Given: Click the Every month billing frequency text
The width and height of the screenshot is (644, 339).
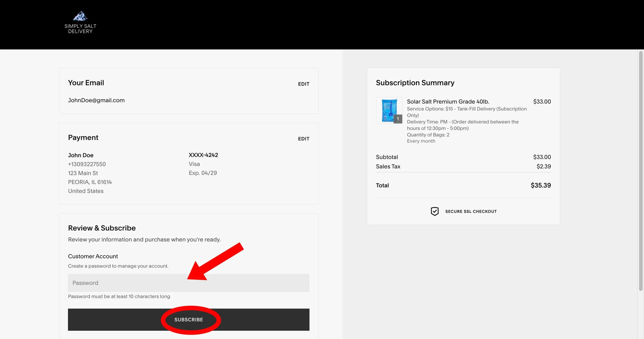Looking at the screenshot, I should click(x=421, y=141).
